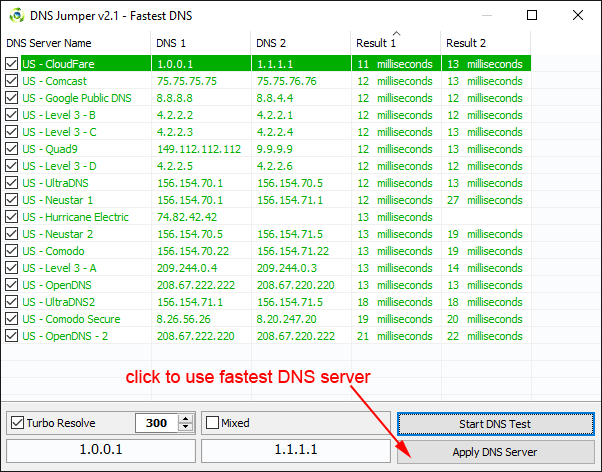Select the US - Level 3 - D row name
Image resolution: width=602 pixels, height=472 pixels.
coord(59,166)
